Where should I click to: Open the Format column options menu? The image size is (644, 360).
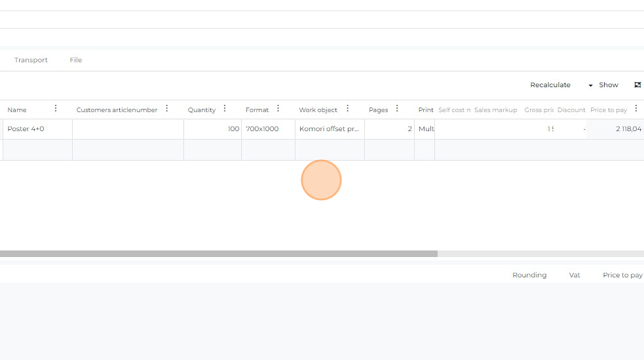tap(278, 109)
